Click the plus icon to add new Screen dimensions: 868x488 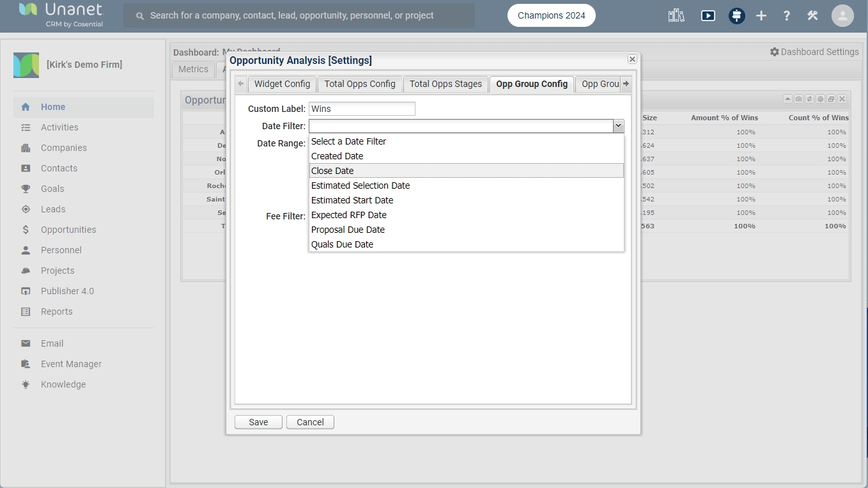pyautogui.click(x=761, y=16)
